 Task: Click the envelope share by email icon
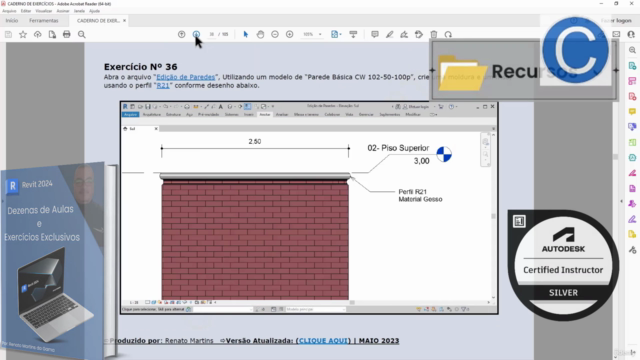(x=616, y=34)
